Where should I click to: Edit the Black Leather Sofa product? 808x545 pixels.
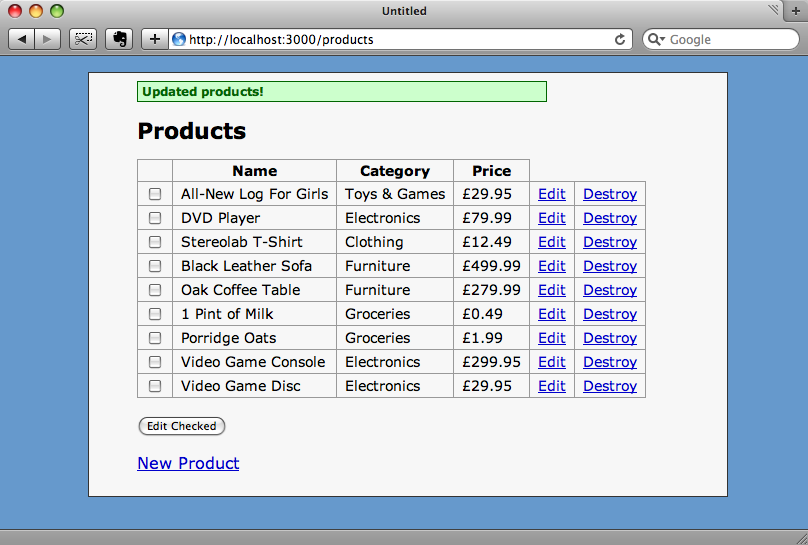[551, 266]
